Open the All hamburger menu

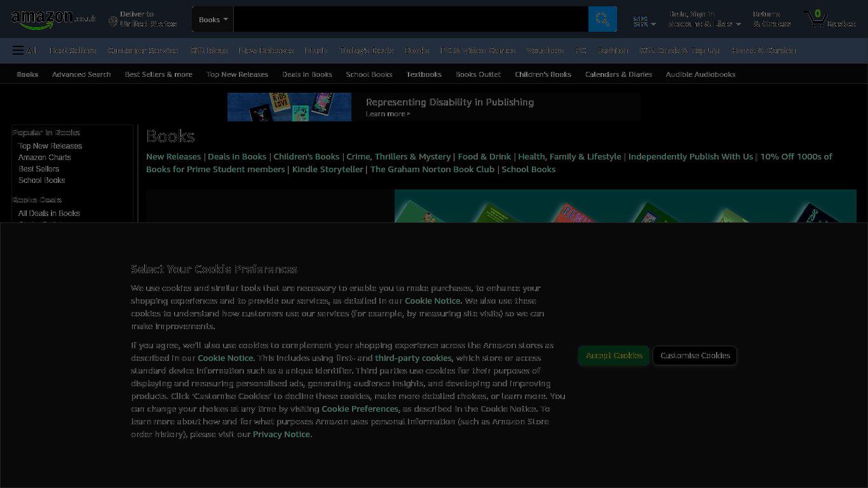point(25,50)
